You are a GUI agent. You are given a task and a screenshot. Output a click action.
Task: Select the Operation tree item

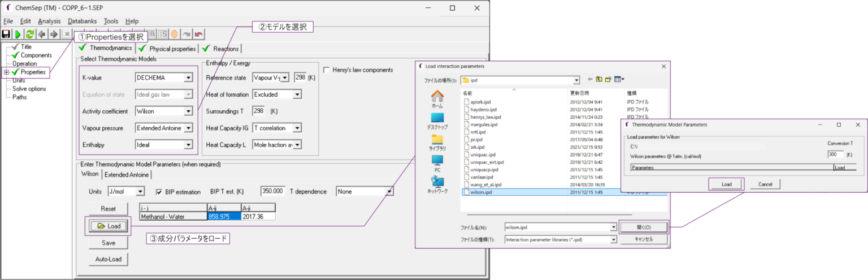click(24, 64)
